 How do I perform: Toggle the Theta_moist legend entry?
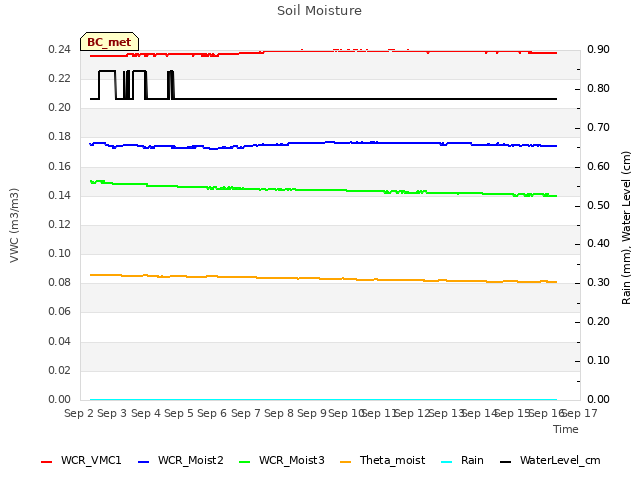pos(382,460)
